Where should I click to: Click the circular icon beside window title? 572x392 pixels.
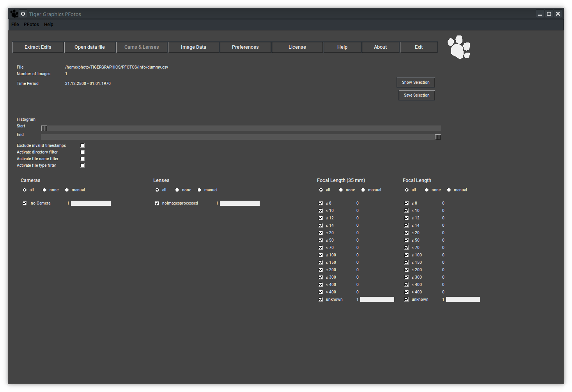point(23,14)
